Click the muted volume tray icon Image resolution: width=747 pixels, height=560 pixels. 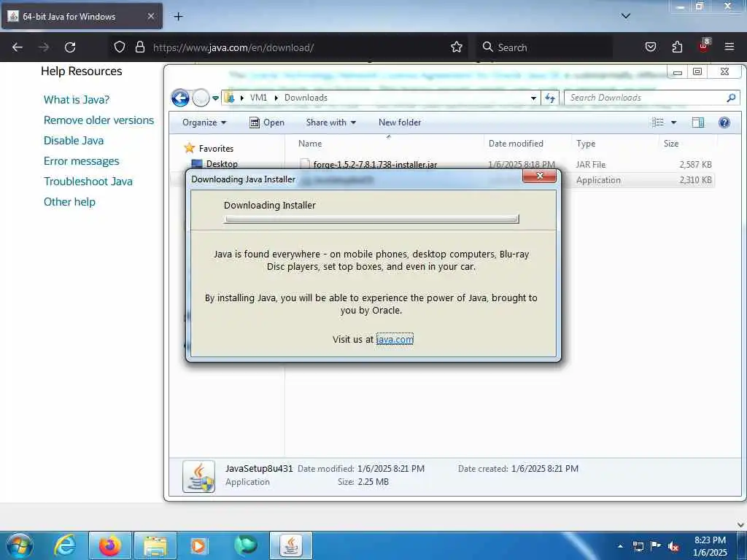pos(673,546)
